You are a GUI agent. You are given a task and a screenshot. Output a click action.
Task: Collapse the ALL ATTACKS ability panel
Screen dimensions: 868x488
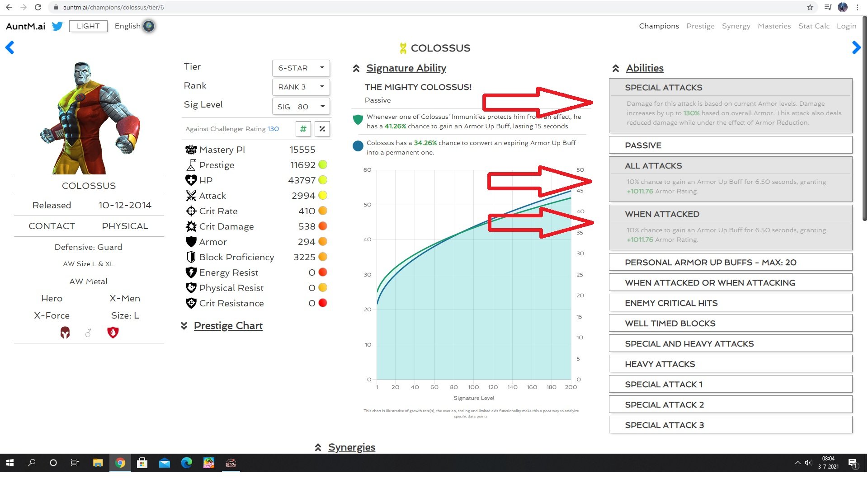(731, 166)
